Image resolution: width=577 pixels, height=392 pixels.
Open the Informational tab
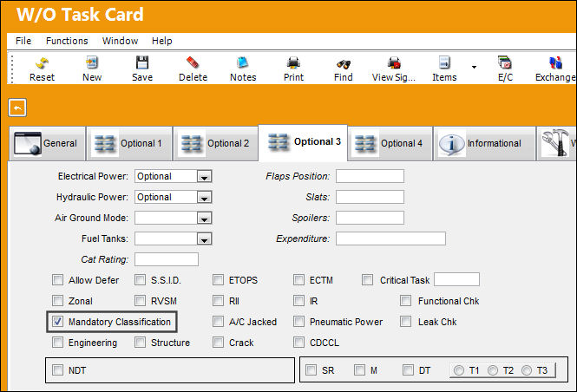484,143
